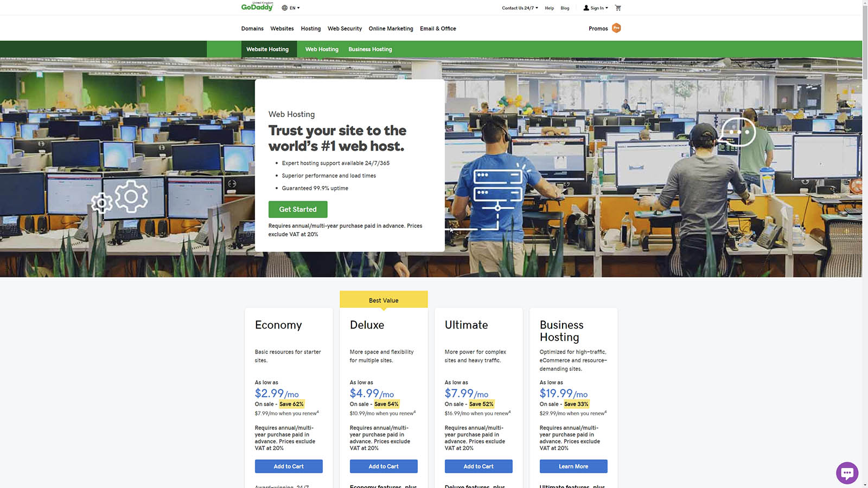Image resolution: width=868 pixels, height=488 pixels.
Task: Click the green Get Started button
Action: click(x=298, y=209)
